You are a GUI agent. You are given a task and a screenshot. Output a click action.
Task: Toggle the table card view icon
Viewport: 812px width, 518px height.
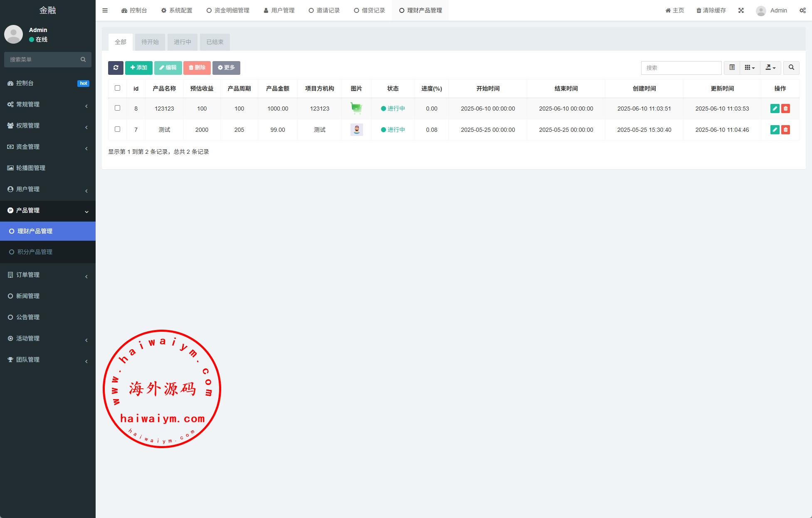[732, 68]
